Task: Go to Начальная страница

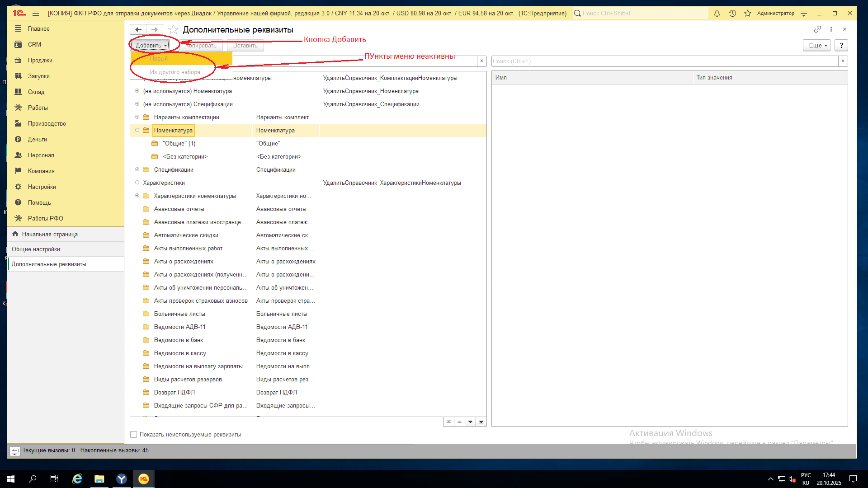Action: pyautogui.click(x=50, y=235)
